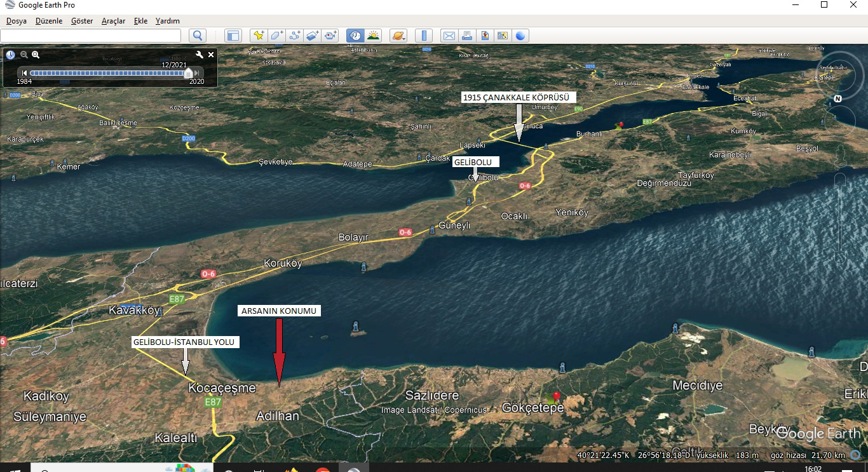Toggle sunlight across the landscape

click(x=373, y=36)
